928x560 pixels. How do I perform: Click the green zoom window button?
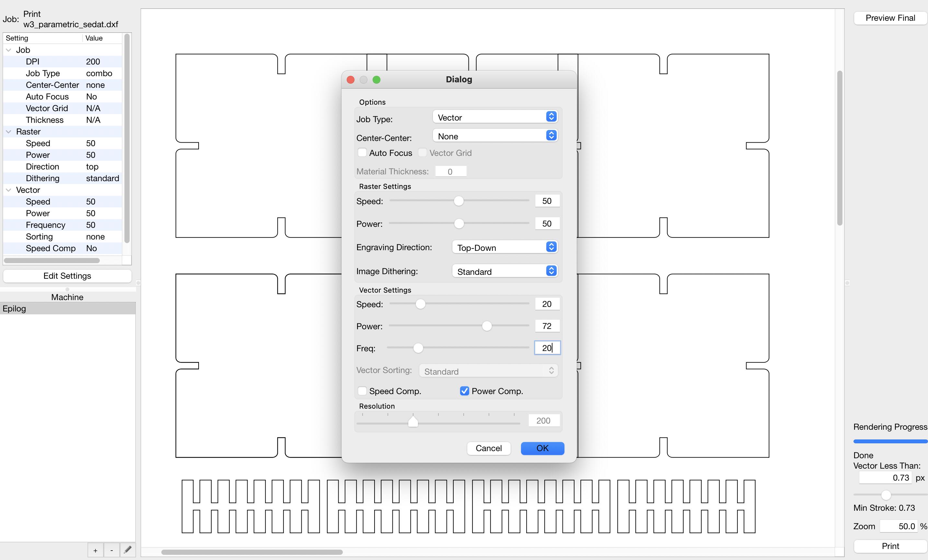[x=376, y=79]
